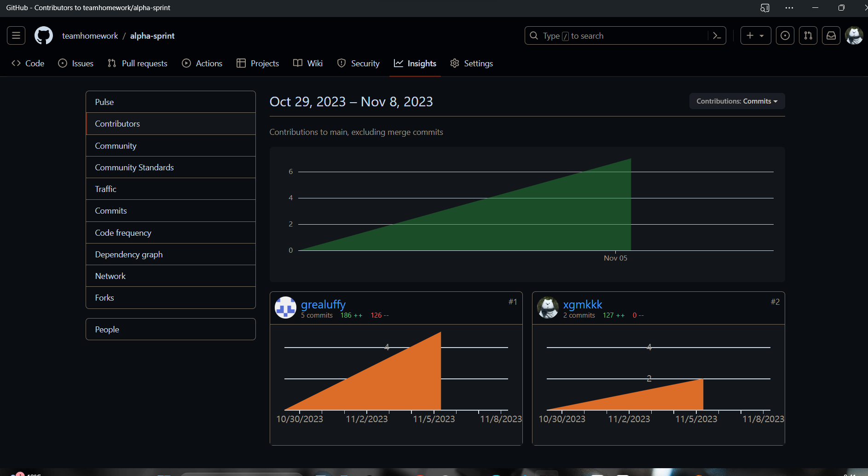
Task: Open Code frequency in the sidebar
Action: coord(171,232)
